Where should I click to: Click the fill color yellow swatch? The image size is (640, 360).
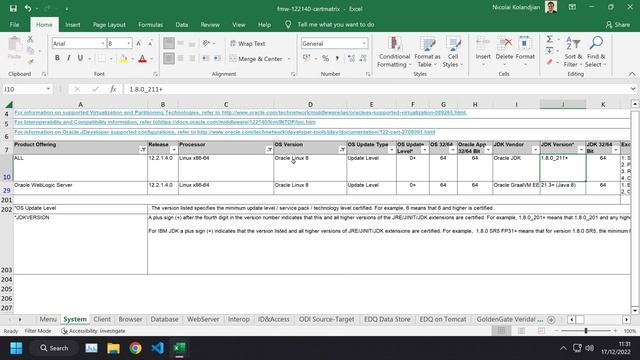123,59
